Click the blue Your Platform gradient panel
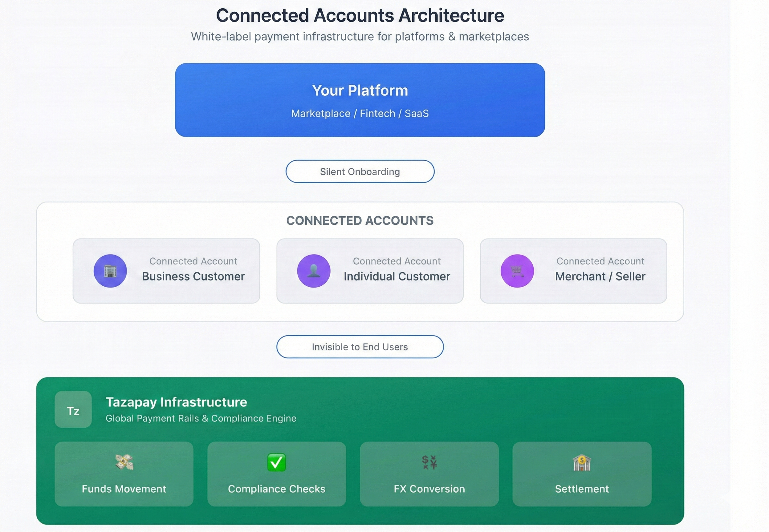This screenshot has height=532, width=769. tap(360, 100)
